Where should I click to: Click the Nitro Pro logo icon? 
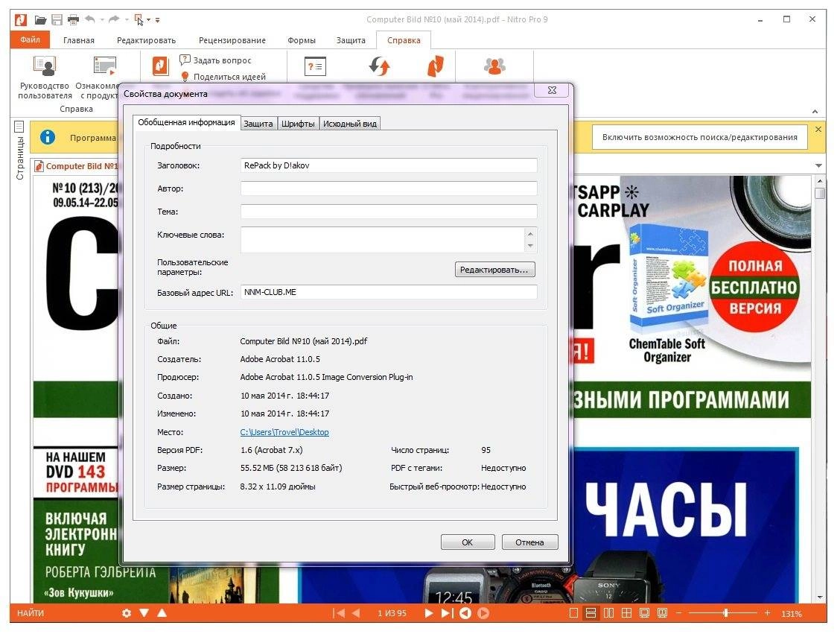pos(20,20)
